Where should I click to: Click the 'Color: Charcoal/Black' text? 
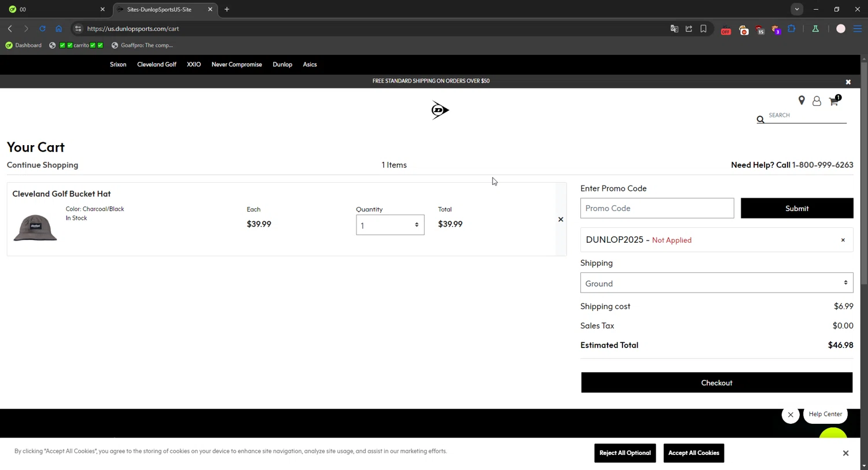click(94, 209)
